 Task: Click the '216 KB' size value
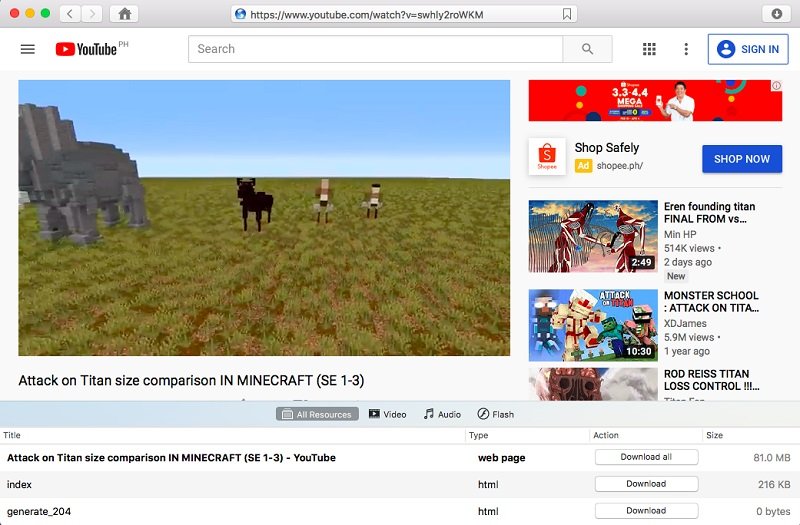coord(774,485)
